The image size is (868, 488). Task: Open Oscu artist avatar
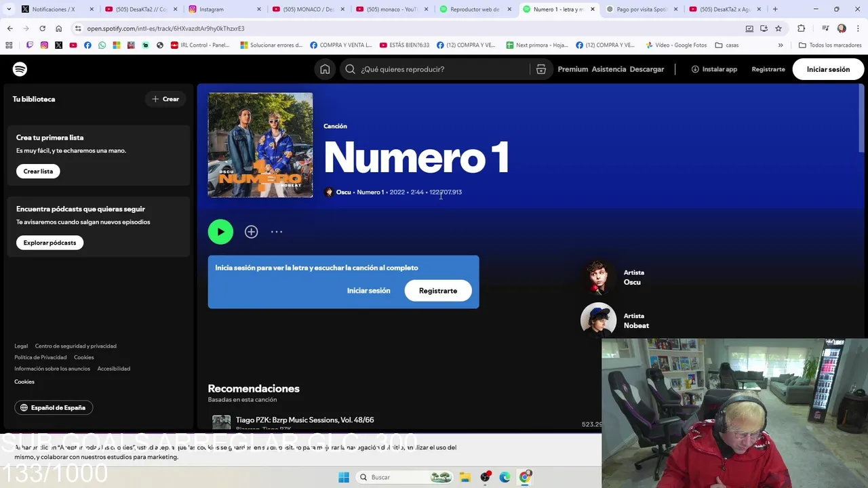(x=598, y=277)
